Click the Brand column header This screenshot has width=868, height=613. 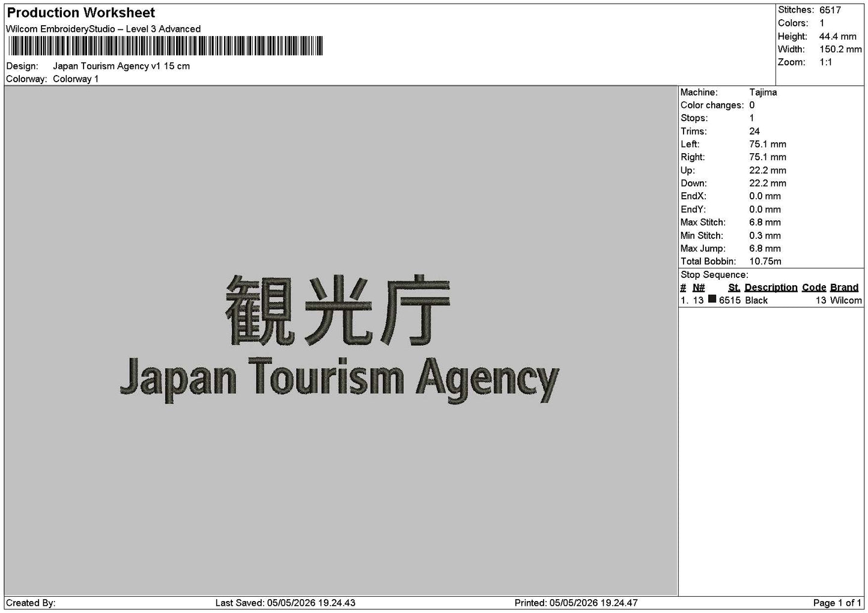844,288
